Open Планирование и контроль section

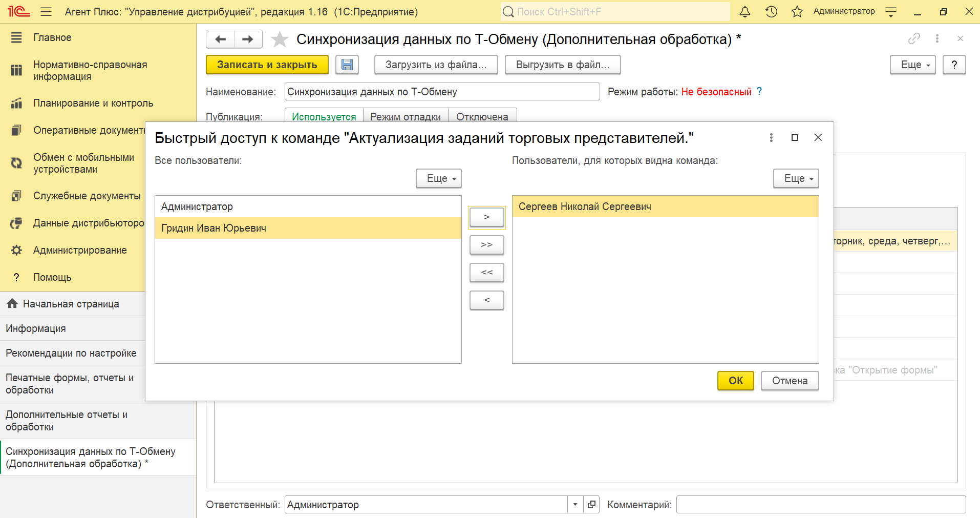point(98,103)
